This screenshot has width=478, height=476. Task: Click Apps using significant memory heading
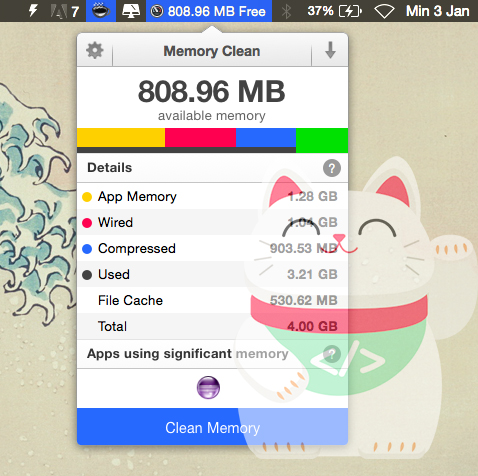pos(188,354)
